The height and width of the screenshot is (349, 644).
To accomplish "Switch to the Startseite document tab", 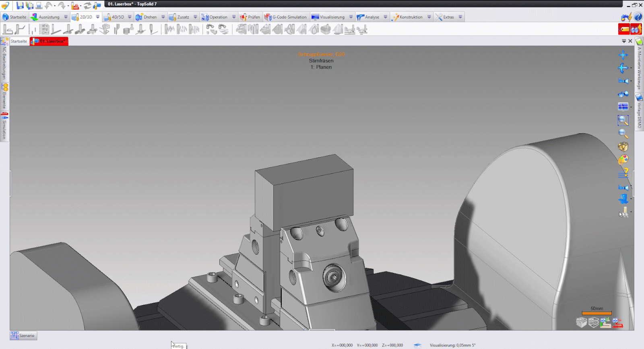I will [x=19, y=41].
